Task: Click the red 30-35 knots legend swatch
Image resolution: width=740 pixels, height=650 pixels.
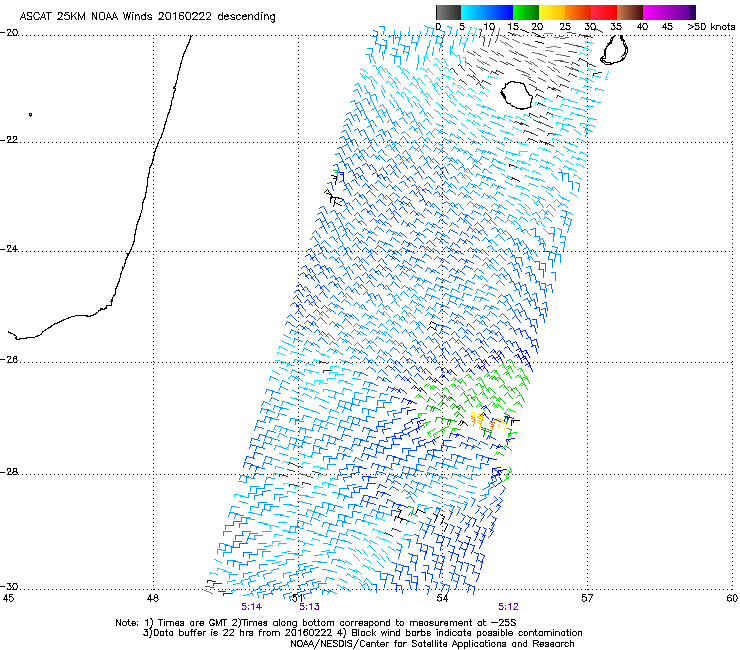Action: (x=604, y=12)
